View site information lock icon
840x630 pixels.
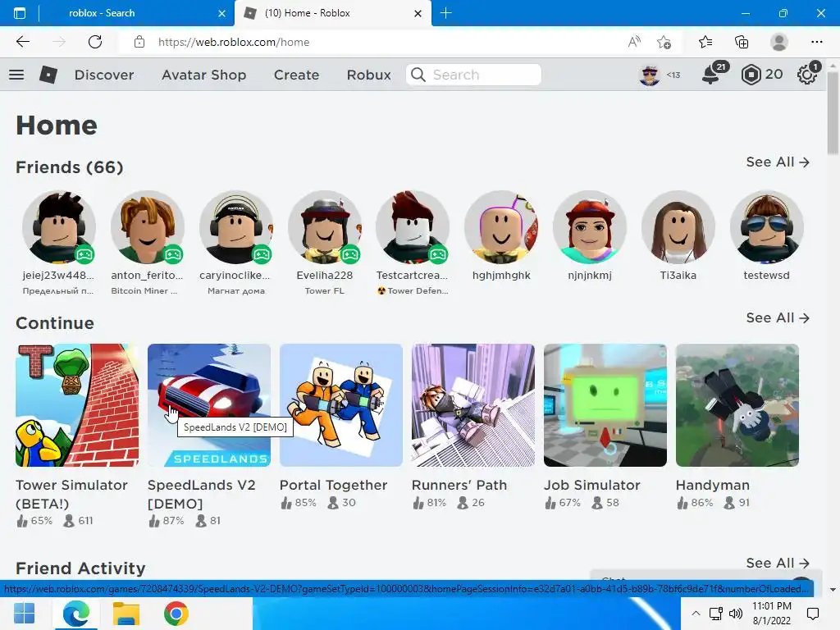[x=139, y=42]
